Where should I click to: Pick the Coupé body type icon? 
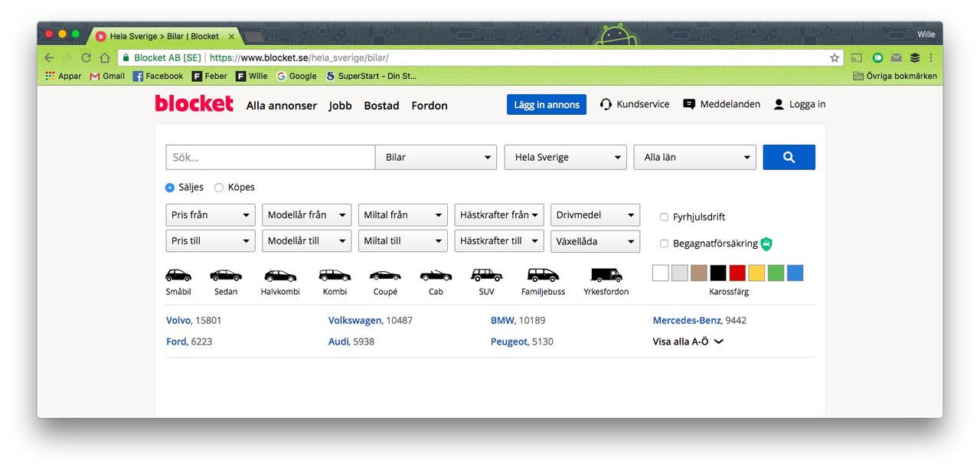point(385,275)
